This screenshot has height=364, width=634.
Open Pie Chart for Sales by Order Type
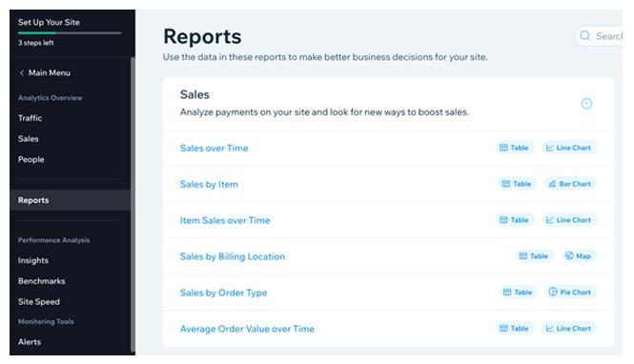(x=570, y=293)
